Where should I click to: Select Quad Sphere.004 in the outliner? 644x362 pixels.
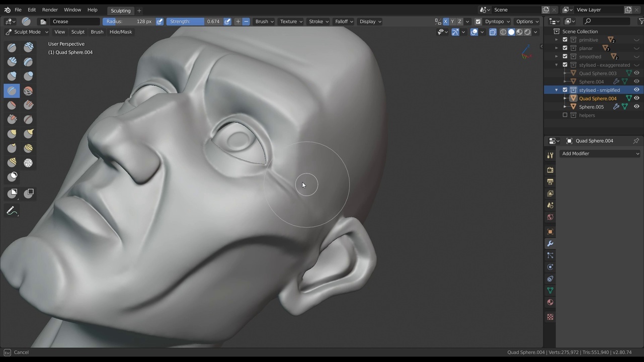598,98
